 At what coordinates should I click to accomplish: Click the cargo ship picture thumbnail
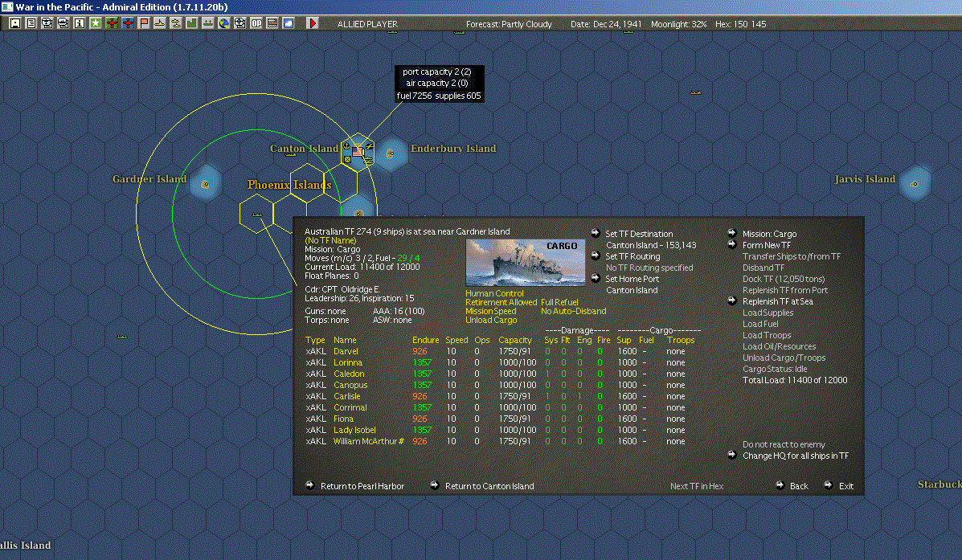(525, 263)
